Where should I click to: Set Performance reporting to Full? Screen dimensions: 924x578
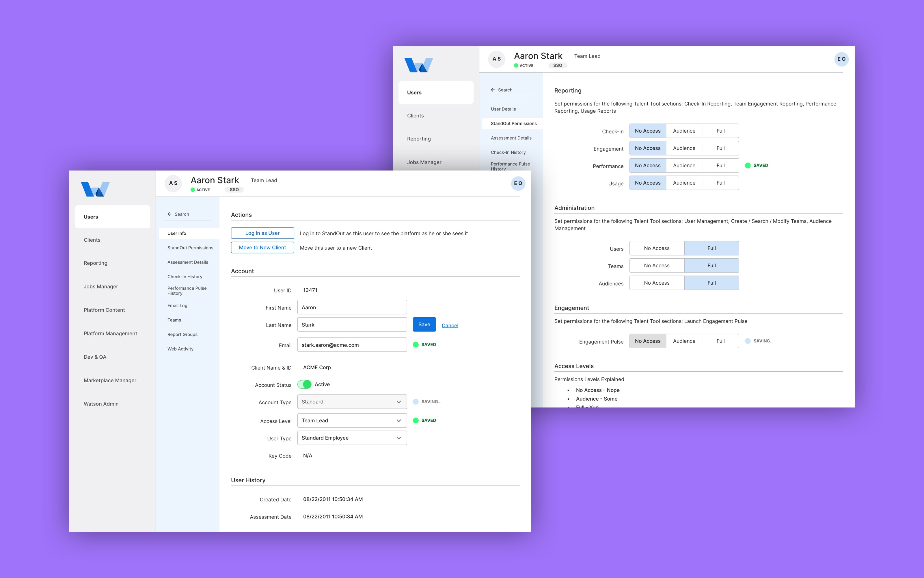tap(720, 166)
